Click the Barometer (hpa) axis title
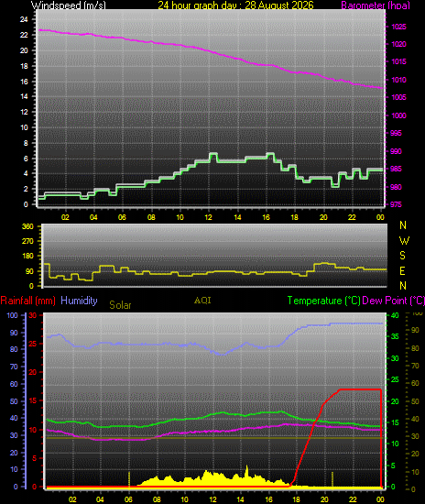Viewport: 425px width, 504px height. point(376,5)
